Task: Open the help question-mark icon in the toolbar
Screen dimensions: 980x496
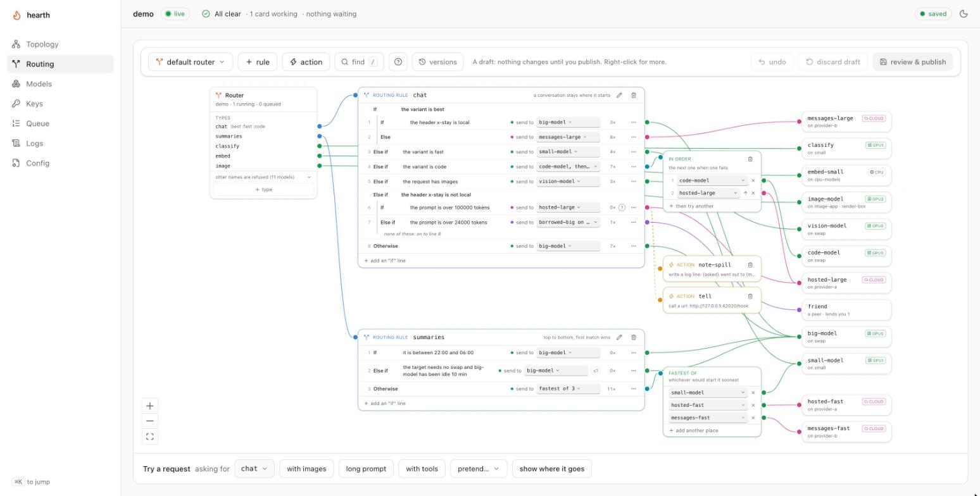Action: (398, 62)
